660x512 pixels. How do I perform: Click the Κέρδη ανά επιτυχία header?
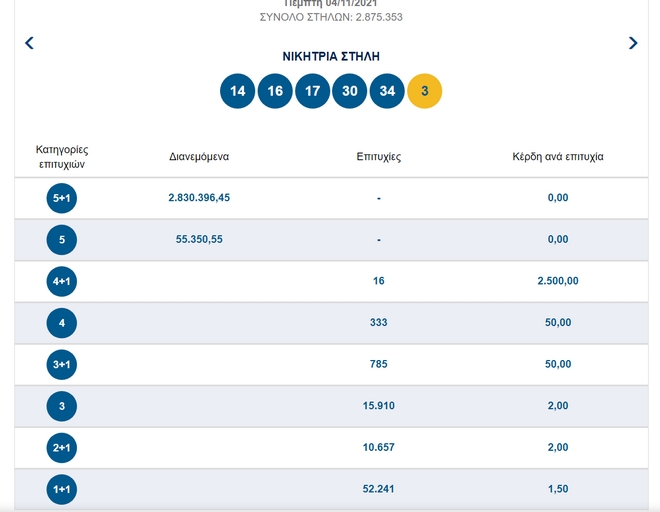[x=558, y=157]
